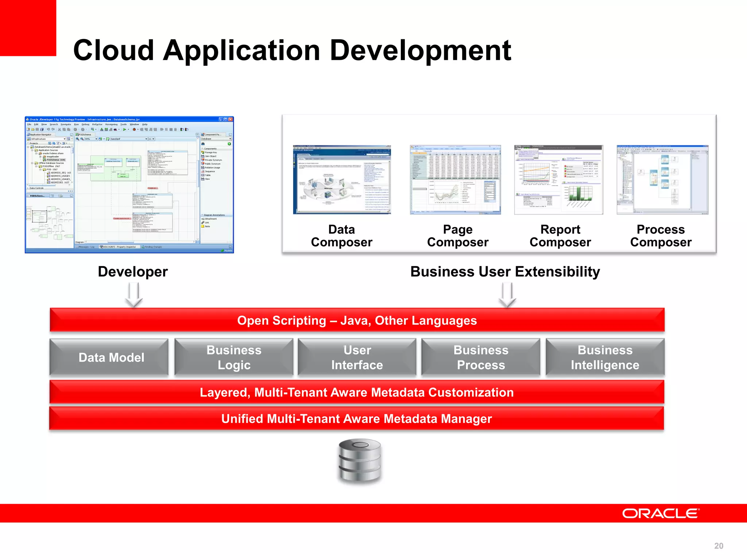Image resolution: width=747 pixels, height=560 pixels.
Task: Click the Layered Metadata Customization bar
Action: (x=357, y=392)
